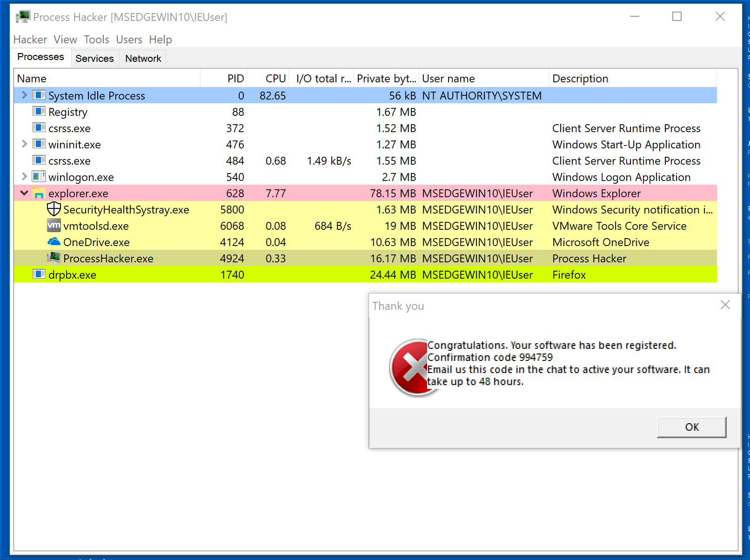The height and width of the screenshot is (560, 750).
Task: Click 'VMware Tools Core Service' description
Action: 619,226
